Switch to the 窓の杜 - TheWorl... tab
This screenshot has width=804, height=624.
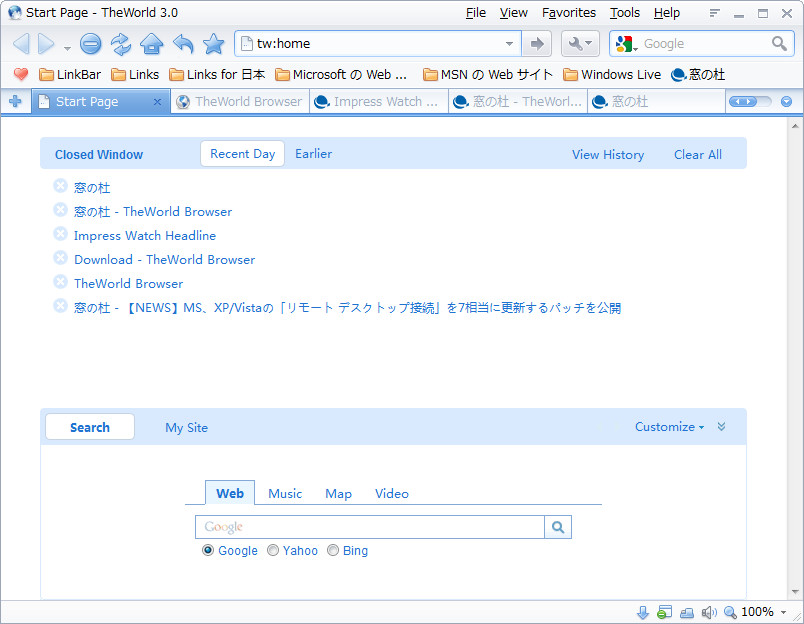click(518, 102)
